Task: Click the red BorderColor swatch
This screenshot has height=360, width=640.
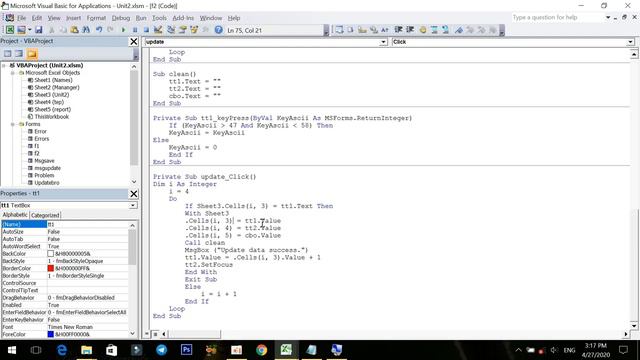Action: [x=51, y=269]
